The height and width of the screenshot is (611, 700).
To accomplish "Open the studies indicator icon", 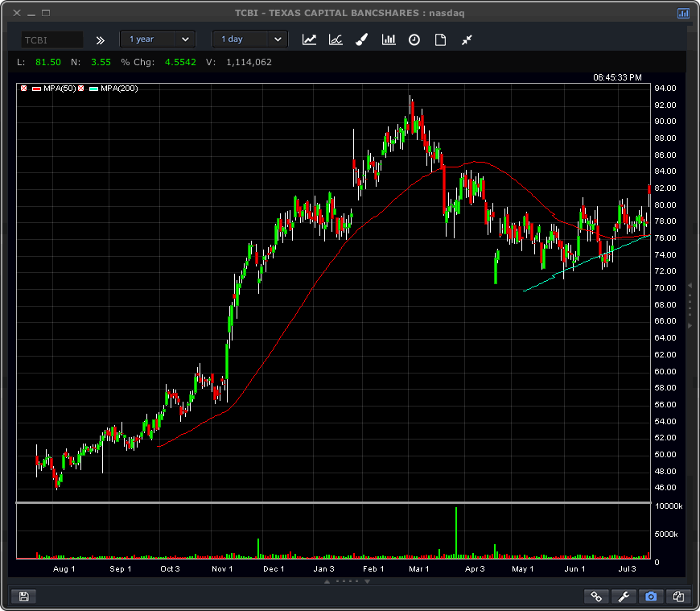I will tap(336, 39).
